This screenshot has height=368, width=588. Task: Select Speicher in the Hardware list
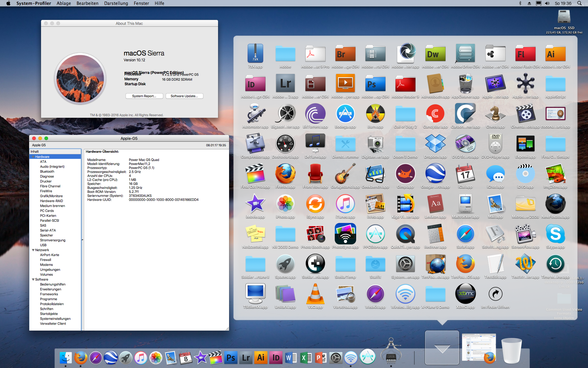pyautogui.click(x=47, y=235)
